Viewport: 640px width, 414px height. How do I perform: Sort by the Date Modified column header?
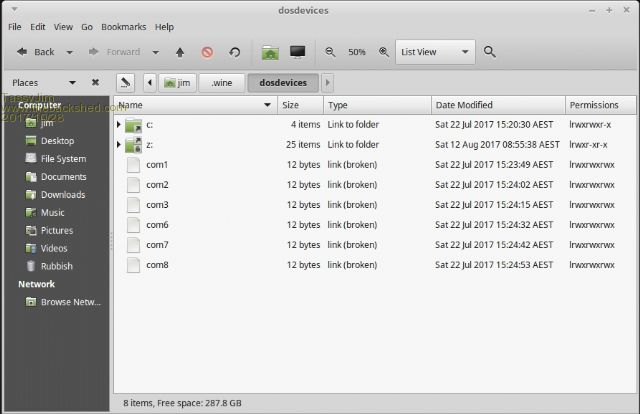pos(496,105)
